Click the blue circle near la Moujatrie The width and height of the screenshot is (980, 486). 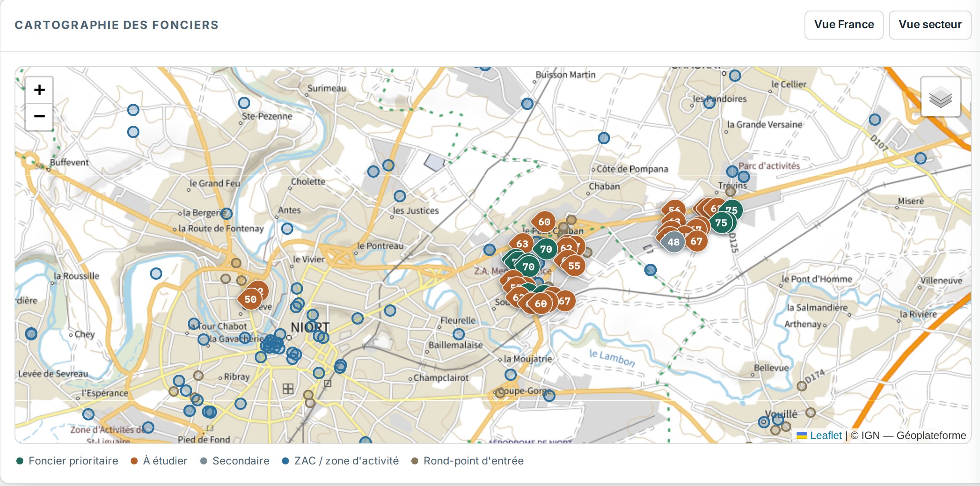click(511, 375)
